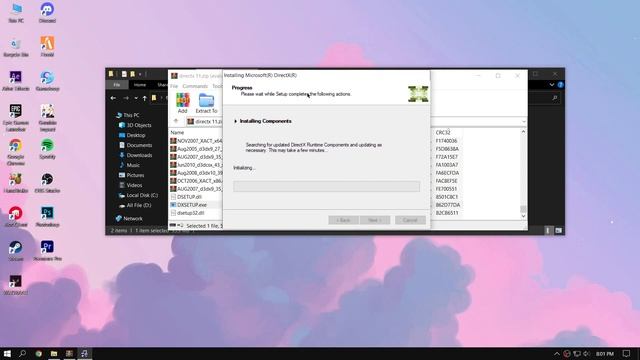Launch Discord from the desktop
Screen dimensions: 640x360
(47, 12)
